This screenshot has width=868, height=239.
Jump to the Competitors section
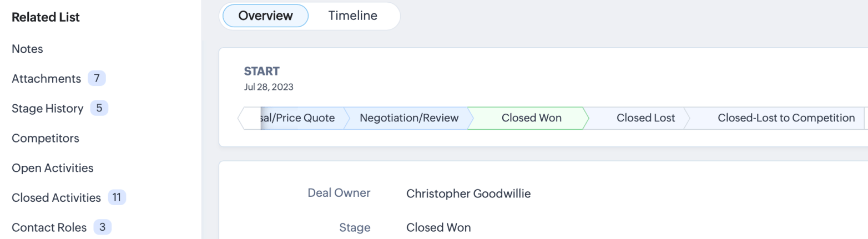(45, 138)
